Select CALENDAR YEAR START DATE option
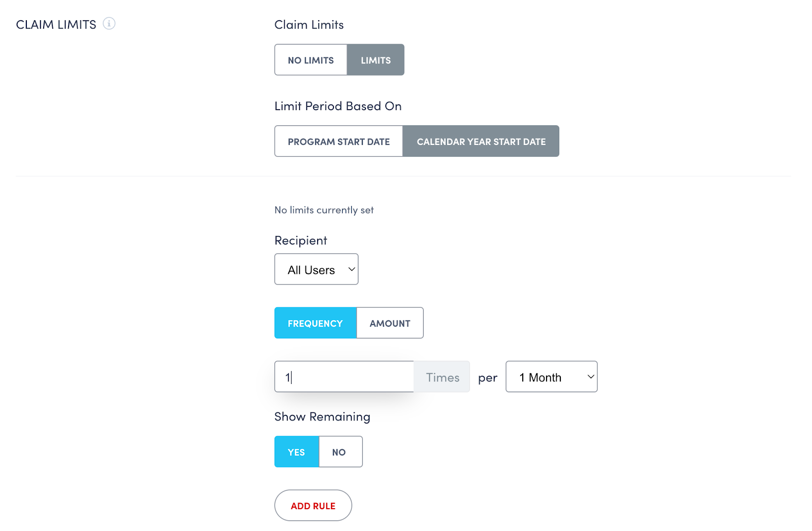Image resolution: width=812 pixels, height=531 pixels. [x=481, y=141]
